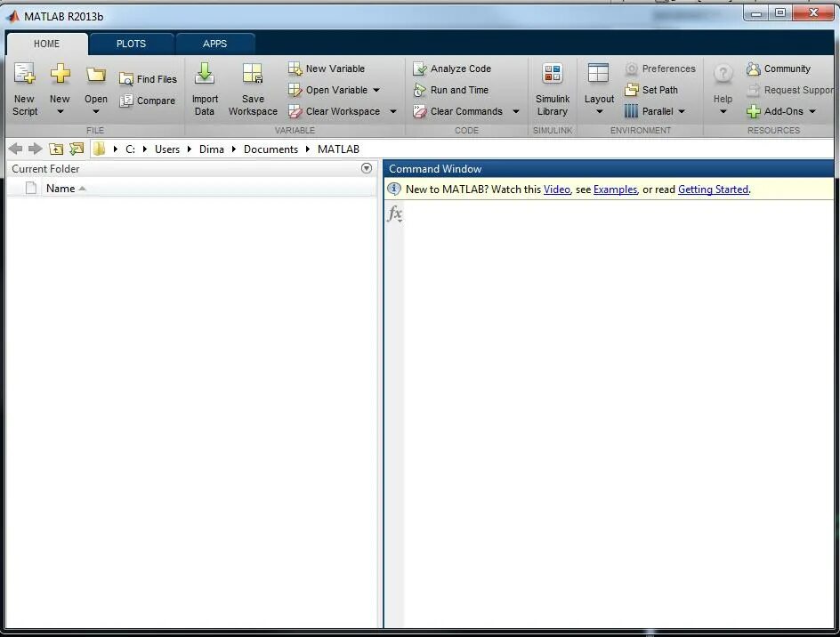Open the APPS tab
Screen dimensions: 840x637
coord(214,43)
